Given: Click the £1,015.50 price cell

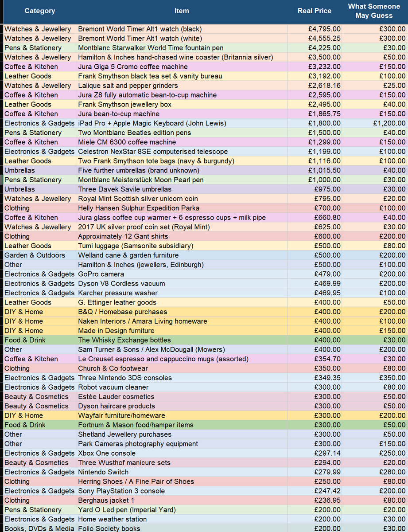Looking at the screenshot, I should 315,170.
